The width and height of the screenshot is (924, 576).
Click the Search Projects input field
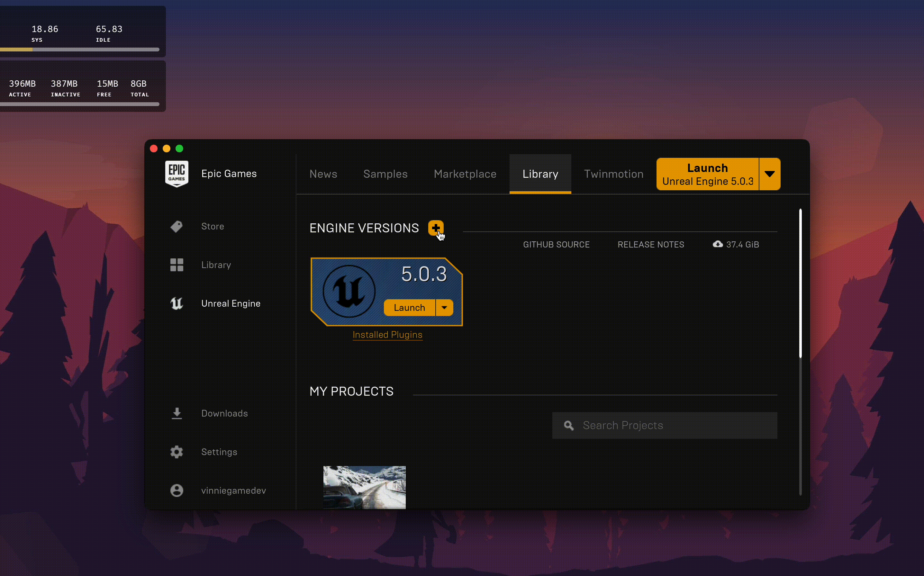665,426
